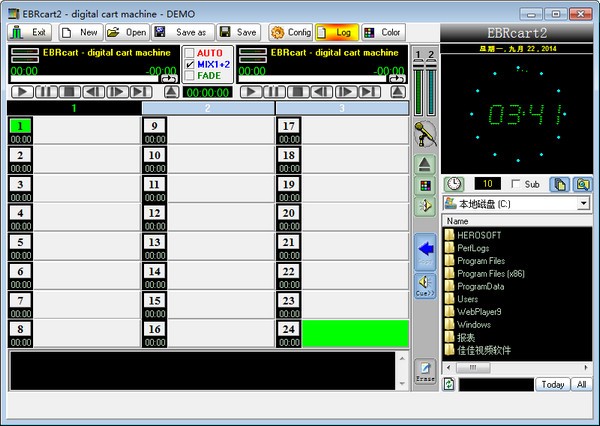Click the blue left arrow copy button
Viewport: 600px width, 426px height.
point(426,252)
